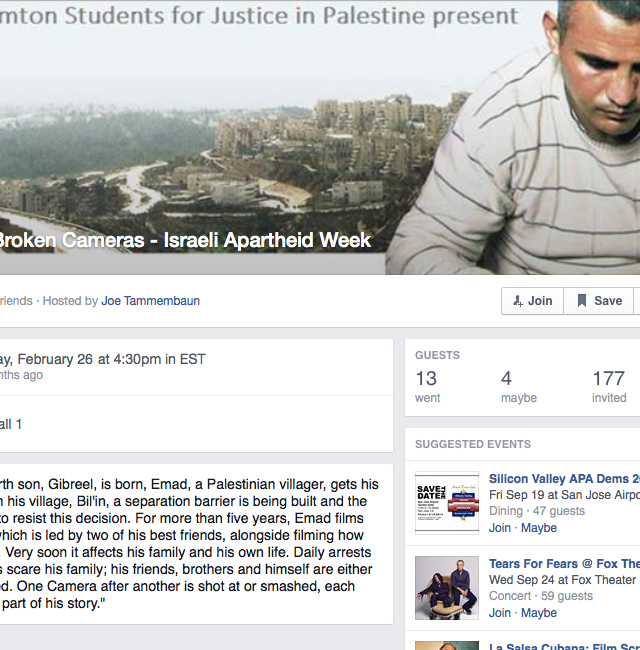The image size is (640, 650).
Task: View the 4 maybe guests
Action: (x=519, y=386)
